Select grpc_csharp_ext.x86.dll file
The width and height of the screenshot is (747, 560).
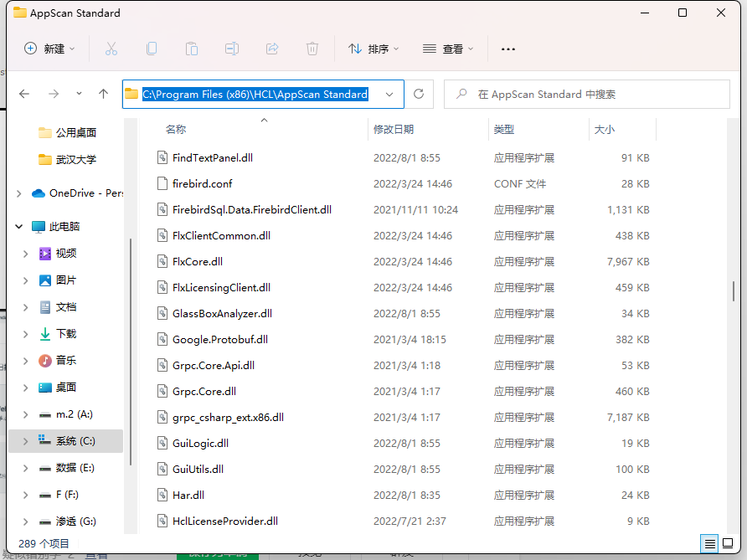[x=228, y=418]
